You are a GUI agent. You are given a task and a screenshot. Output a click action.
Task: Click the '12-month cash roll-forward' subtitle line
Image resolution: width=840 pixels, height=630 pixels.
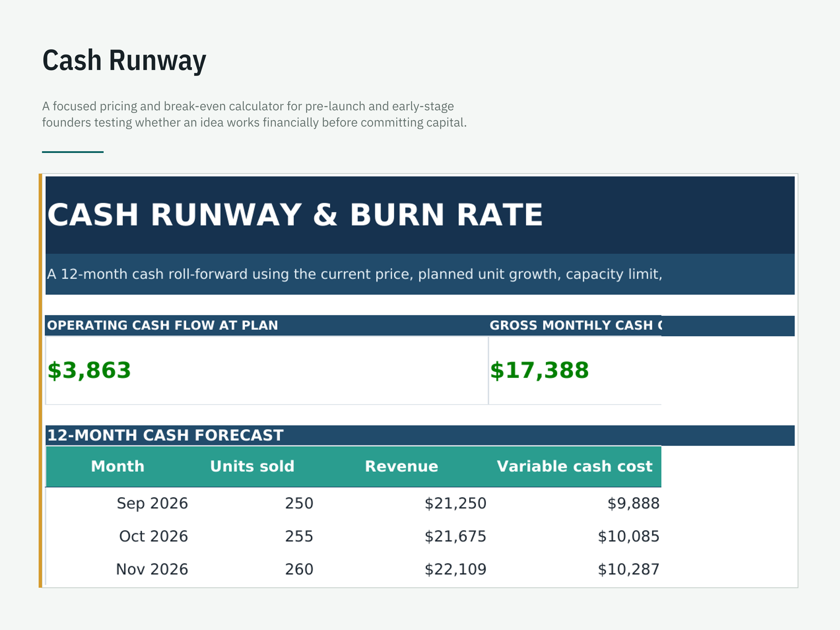pyautogui.click(x=355, y=274)
